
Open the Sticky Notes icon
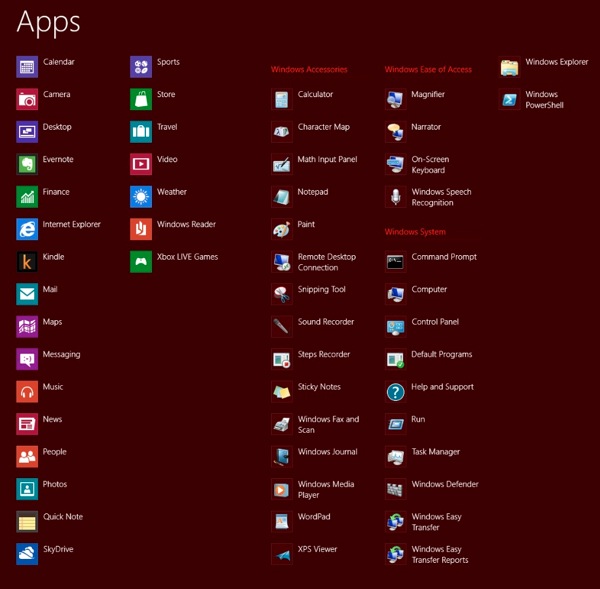pos(282,392)
